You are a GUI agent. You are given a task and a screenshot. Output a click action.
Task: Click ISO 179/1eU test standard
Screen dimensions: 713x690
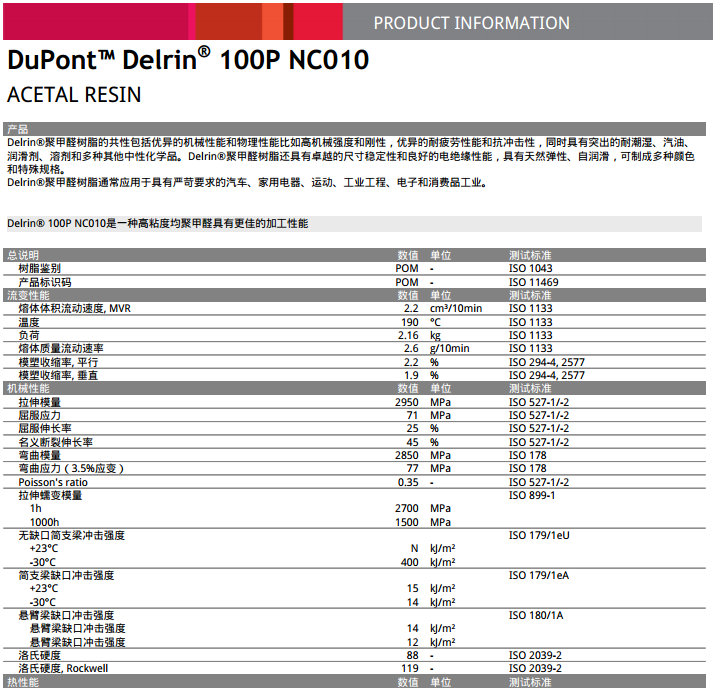coord(539,535)
